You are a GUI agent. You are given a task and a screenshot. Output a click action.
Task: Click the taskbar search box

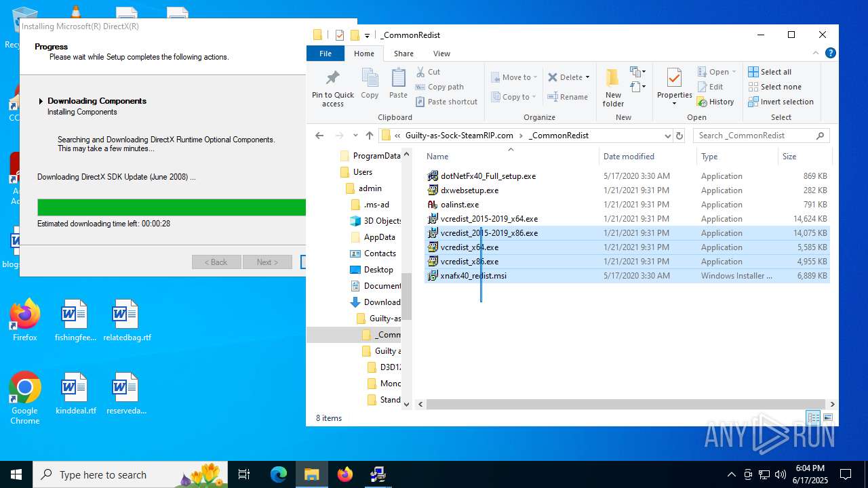130,474
